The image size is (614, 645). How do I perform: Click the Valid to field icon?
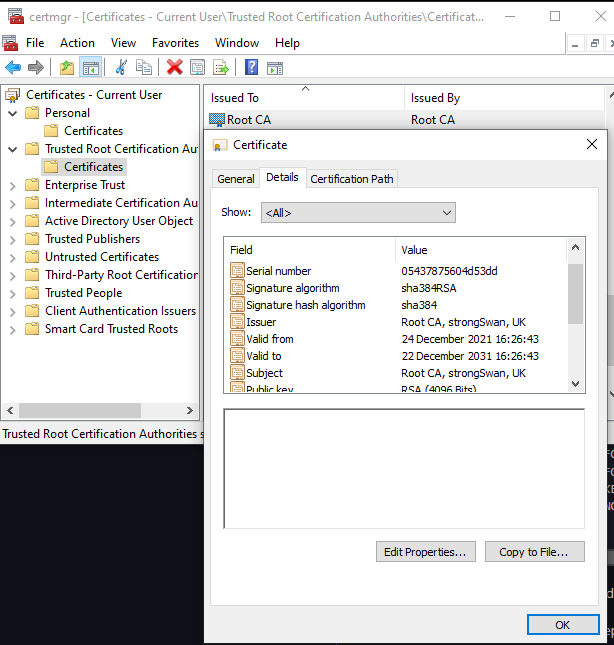[237, 355]
